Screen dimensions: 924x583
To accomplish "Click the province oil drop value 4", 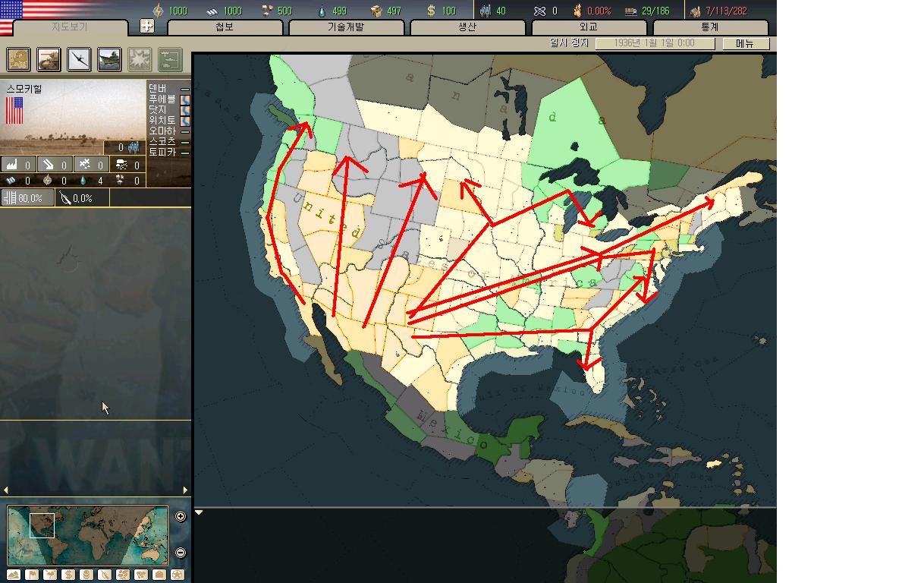I will (93, 181).
